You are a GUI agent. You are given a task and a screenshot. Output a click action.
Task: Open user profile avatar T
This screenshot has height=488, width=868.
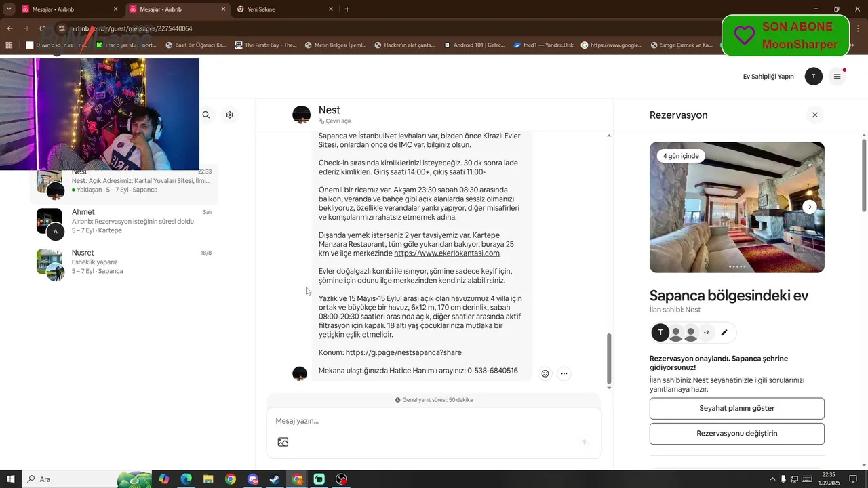click(x=814, y=77)
